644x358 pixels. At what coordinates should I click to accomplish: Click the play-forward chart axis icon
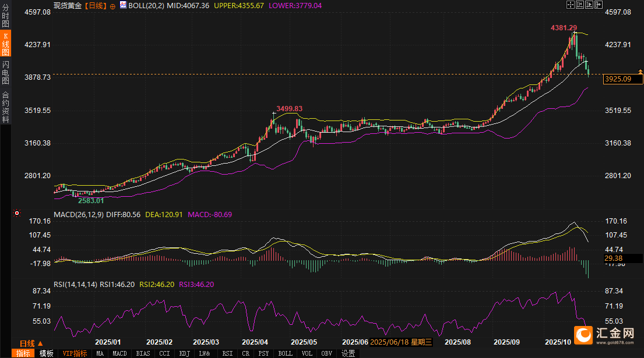[x=589, y=5]
